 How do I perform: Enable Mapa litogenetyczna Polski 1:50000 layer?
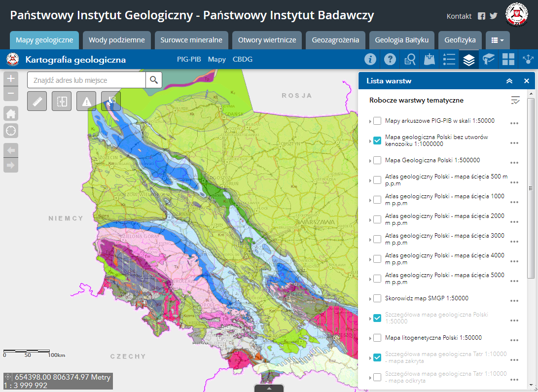377,338
